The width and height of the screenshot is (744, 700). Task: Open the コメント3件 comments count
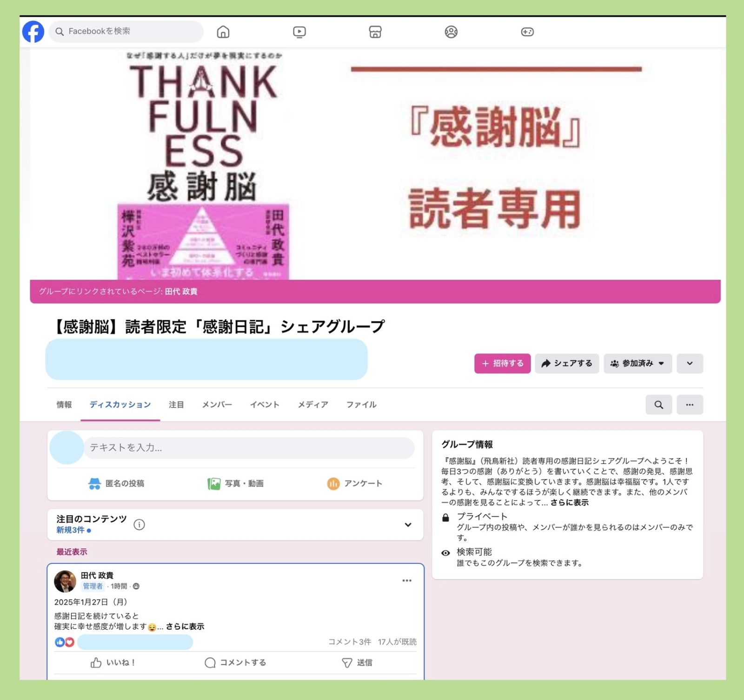tap(350, 642)
